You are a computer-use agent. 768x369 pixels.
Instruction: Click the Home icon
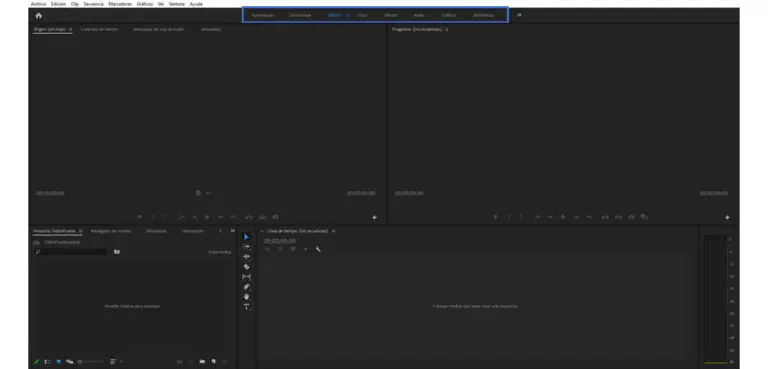[x=39, y=15]
